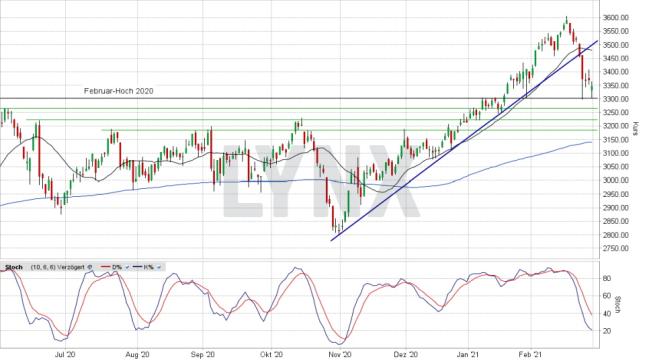Toggle the D% line checkbox
Screen dimensions: 645x363
click(127, 267)
